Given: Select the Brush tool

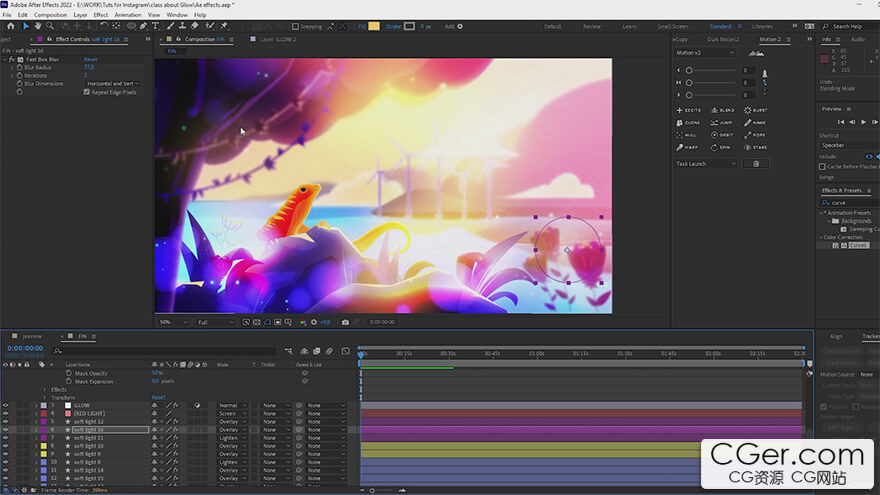Looking at the screenshot, I should click(x=171, y=26).
